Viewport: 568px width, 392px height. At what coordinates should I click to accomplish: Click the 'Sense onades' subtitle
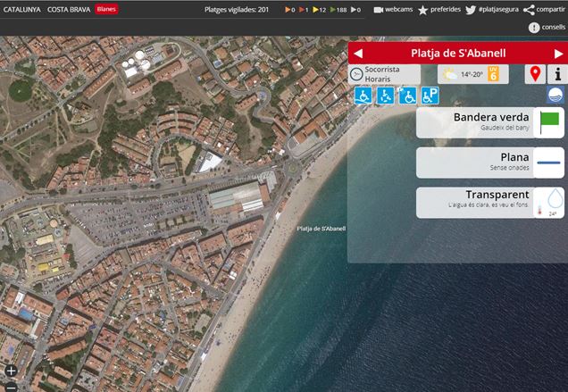click(x=509, y=168)
